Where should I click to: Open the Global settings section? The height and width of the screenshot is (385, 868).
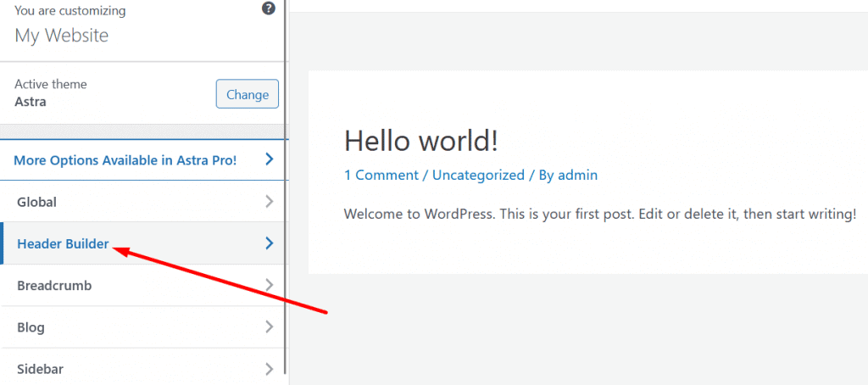[142, 202]
